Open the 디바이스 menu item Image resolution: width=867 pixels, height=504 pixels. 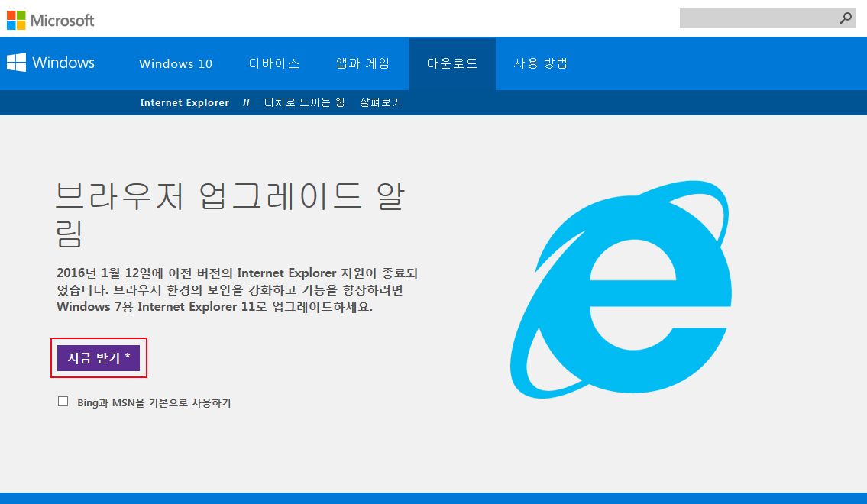pyautogui.click(x=274, y=63)
